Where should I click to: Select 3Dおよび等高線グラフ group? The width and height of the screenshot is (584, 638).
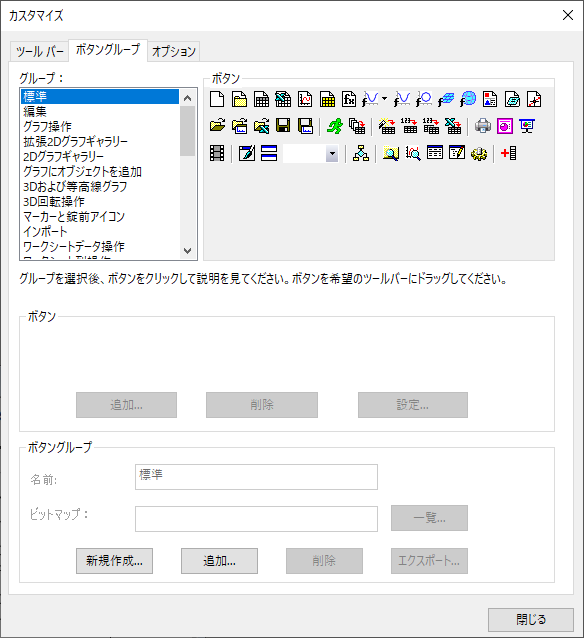coord(100,187)
